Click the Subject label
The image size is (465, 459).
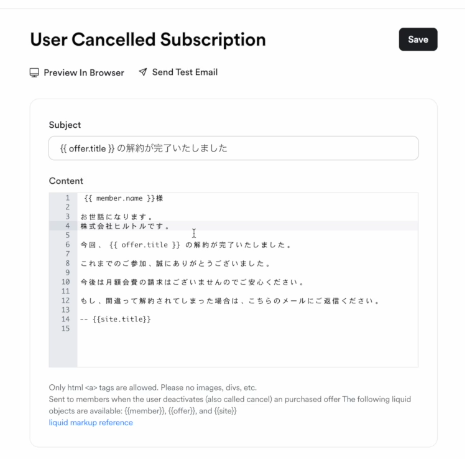pos(65,125)
